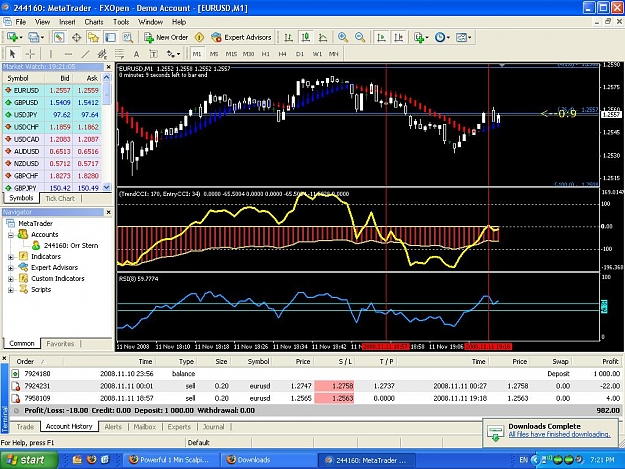
Task: Open the Templates dropdown icon
Action: [x=463, y=37]
